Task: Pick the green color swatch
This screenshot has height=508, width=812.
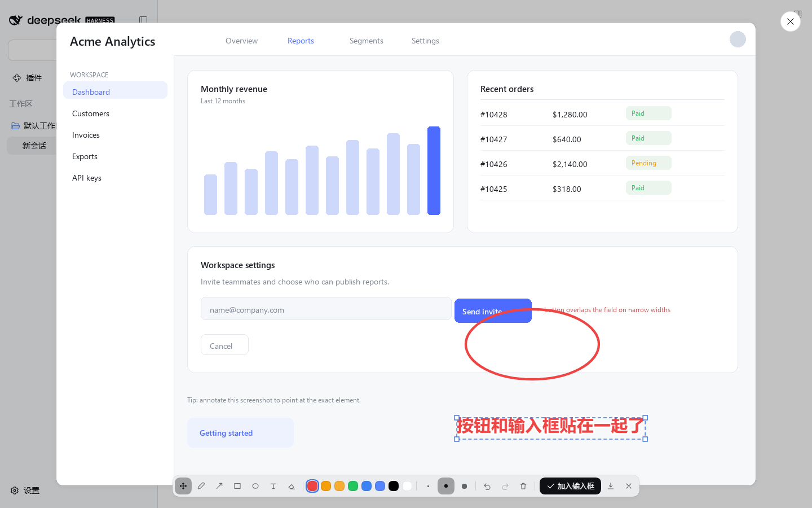Action: [x=353, y=486]
